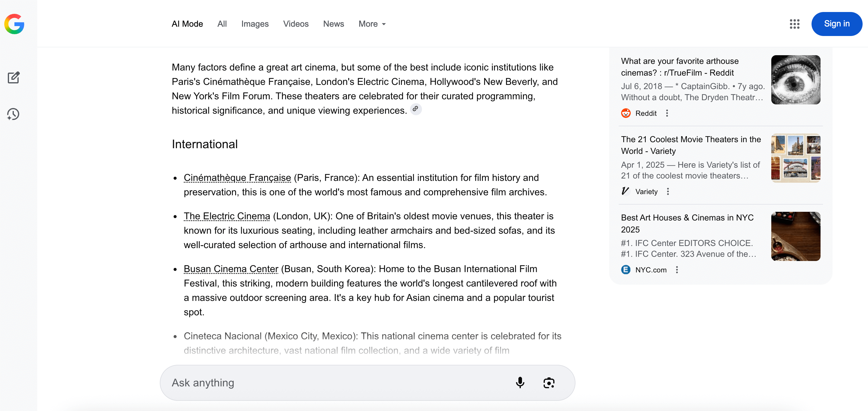Select the Videos tab
The image size is (868, 411).
(296, 24)
